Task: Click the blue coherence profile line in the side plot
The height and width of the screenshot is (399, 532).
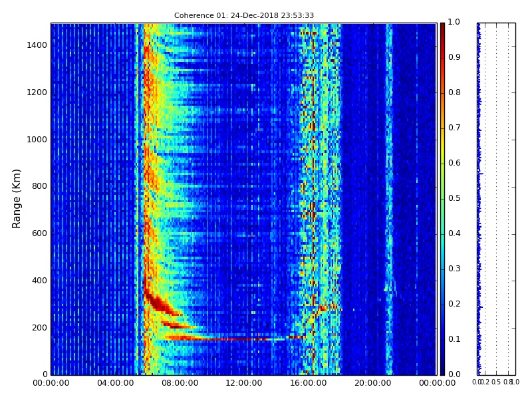Action: tap(479, 199)
